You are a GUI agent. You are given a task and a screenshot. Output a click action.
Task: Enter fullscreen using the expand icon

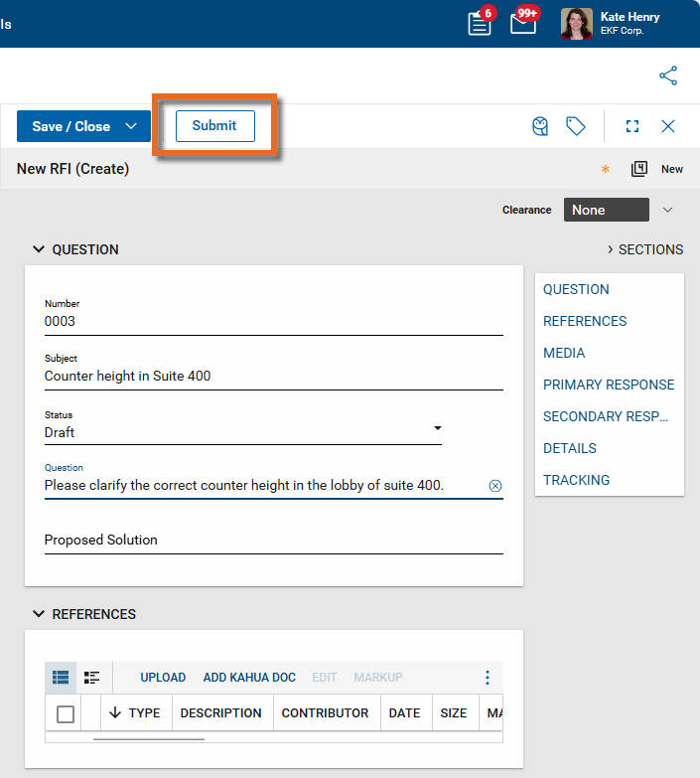[632, 126]
